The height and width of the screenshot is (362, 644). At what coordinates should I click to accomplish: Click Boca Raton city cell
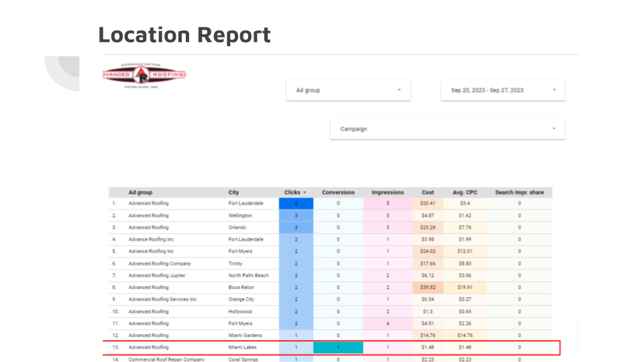(241, 288)
